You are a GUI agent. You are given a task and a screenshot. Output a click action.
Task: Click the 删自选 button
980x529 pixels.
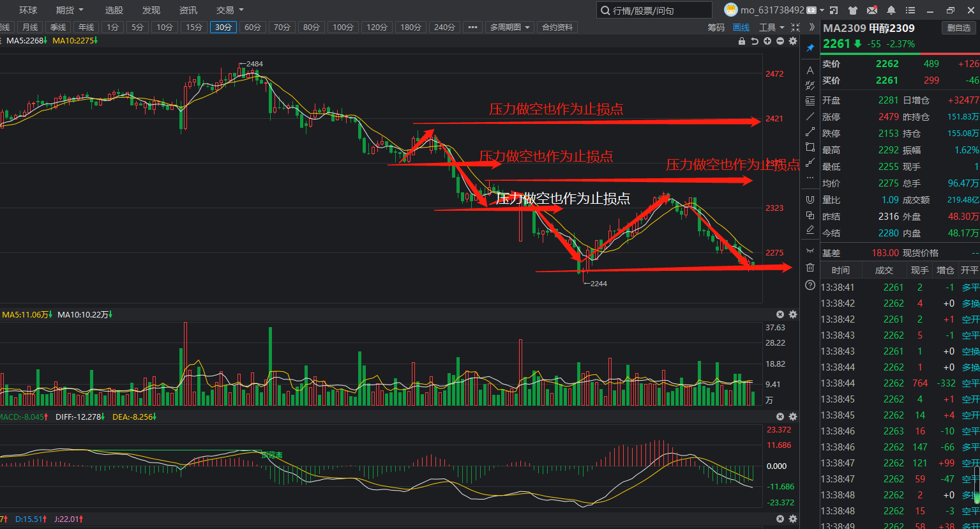959,28
